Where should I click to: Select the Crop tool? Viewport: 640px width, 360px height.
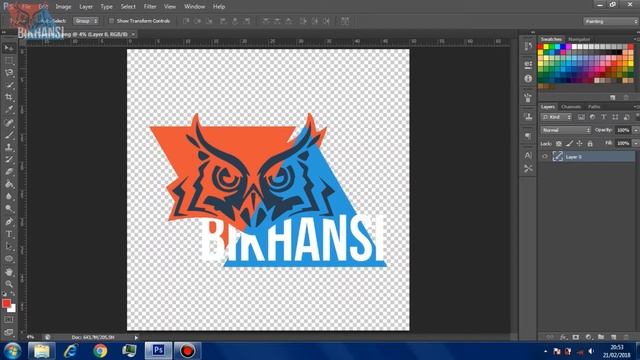[9, 98]
